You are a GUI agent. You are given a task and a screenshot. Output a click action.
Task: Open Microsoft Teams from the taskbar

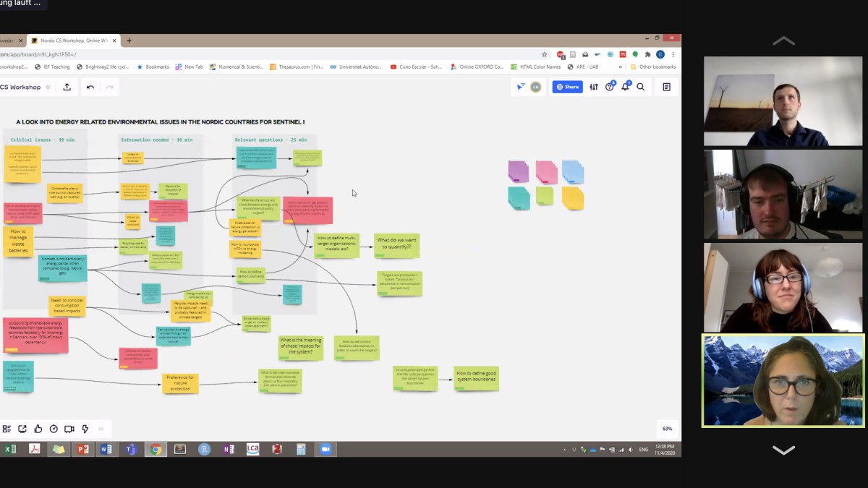point(131,449)
